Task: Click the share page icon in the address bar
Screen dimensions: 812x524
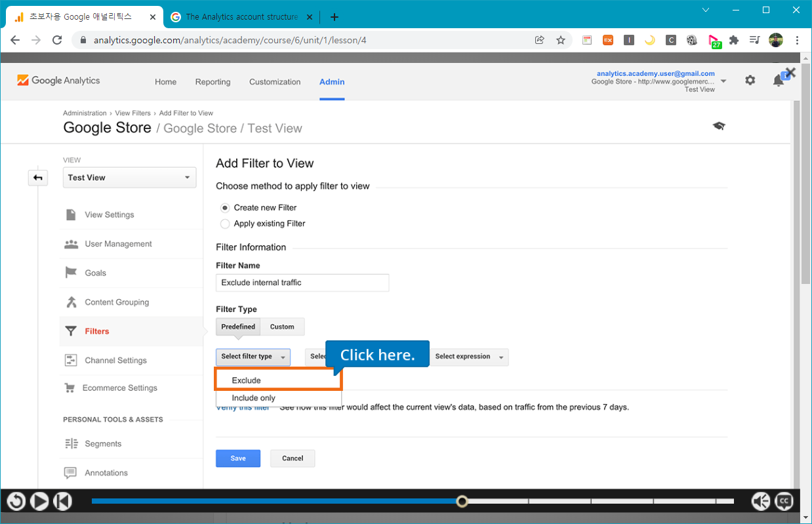Action: pos(540,40)
